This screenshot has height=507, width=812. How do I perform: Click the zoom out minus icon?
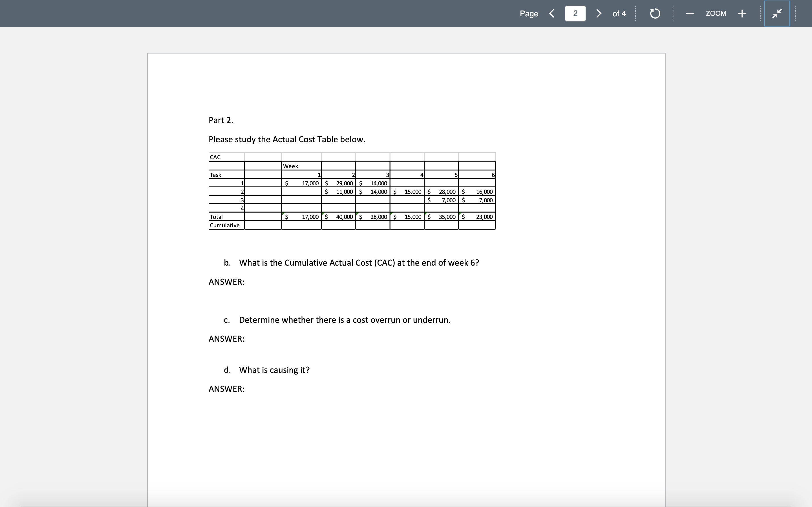[x=690, y=14]
